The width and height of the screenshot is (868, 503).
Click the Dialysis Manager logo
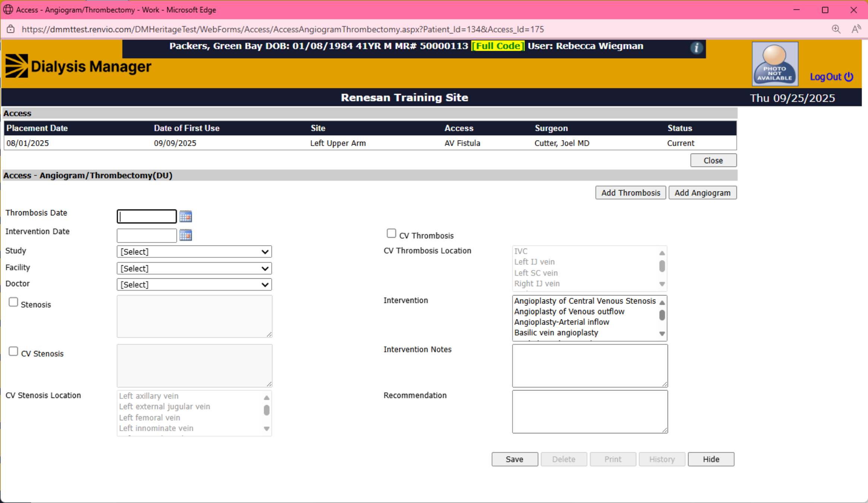point(79,66)
